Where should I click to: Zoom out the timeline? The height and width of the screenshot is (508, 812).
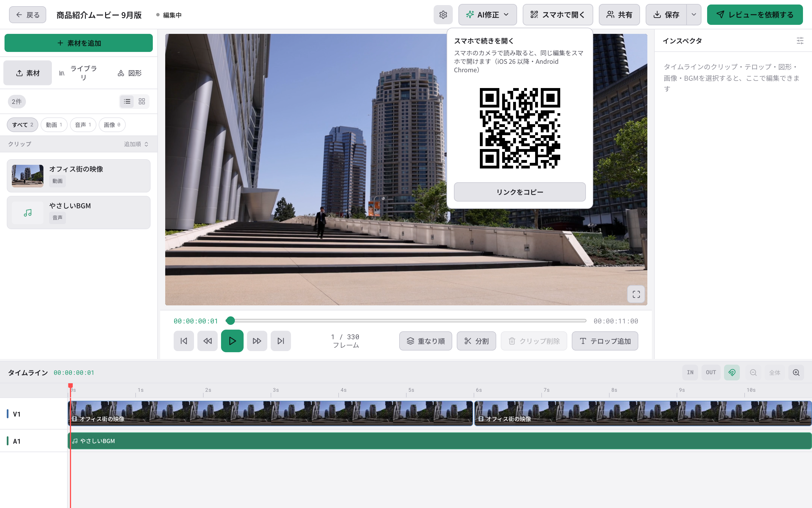point(753,373)
